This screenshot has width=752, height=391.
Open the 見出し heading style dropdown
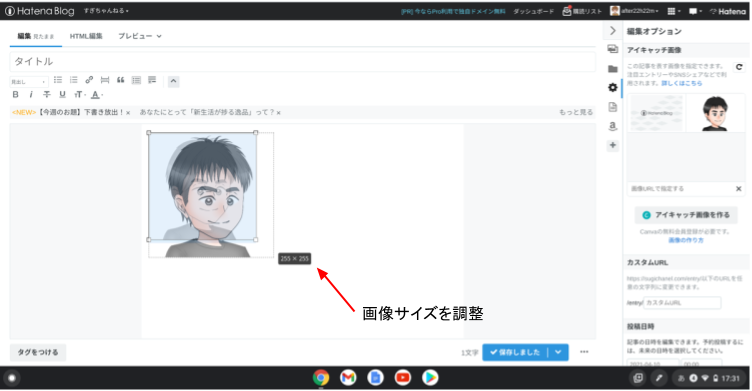coord(29,82)
